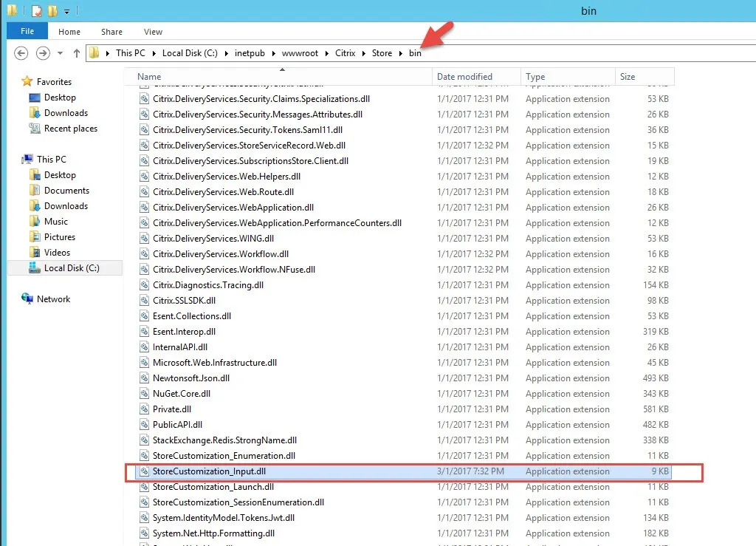Select the Music folder in This PC
Screen dimensions: 756x546
point(55,222)
